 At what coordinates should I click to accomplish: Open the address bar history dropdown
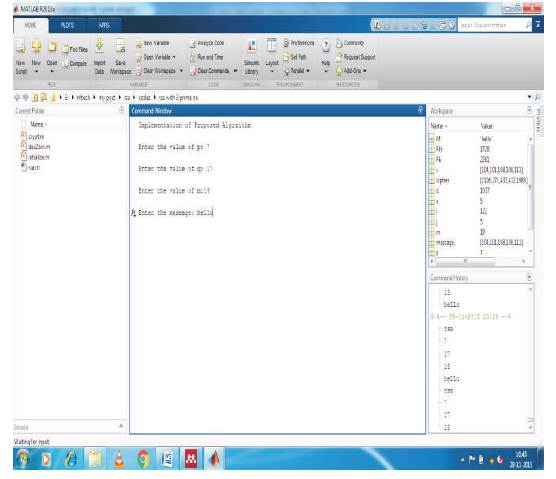[529, 97]
